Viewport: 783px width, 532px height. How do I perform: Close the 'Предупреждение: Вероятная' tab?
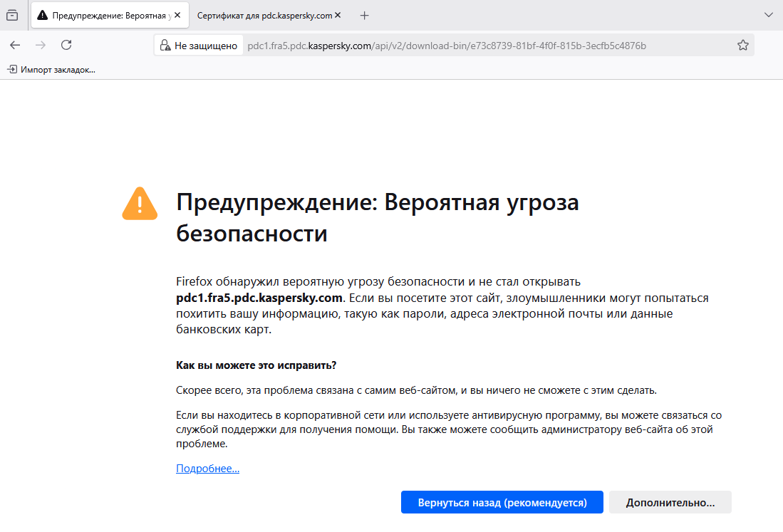pos(177,16)
